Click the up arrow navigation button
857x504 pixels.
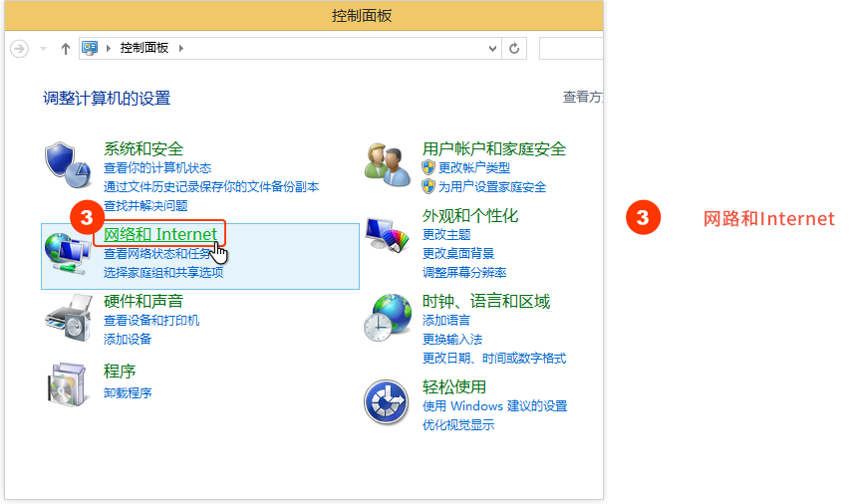(x=66, y=48)
